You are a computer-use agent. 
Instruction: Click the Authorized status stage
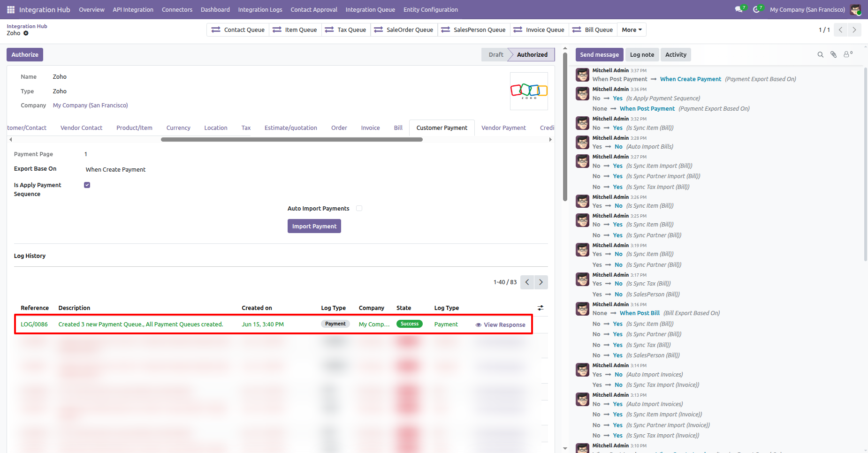(x=532, y=55)
